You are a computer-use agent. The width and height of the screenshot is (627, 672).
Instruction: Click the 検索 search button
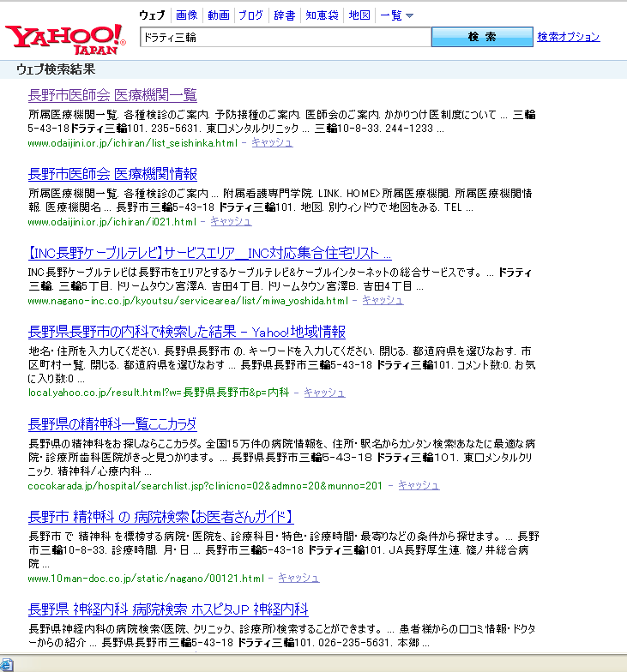coord(482,37)
